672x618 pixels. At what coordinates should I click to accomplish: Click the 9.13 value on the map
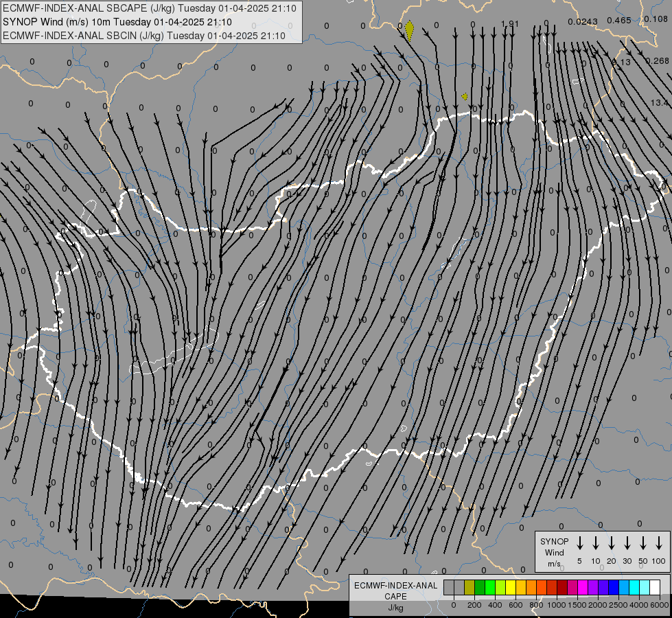click(x=621, y=62)
